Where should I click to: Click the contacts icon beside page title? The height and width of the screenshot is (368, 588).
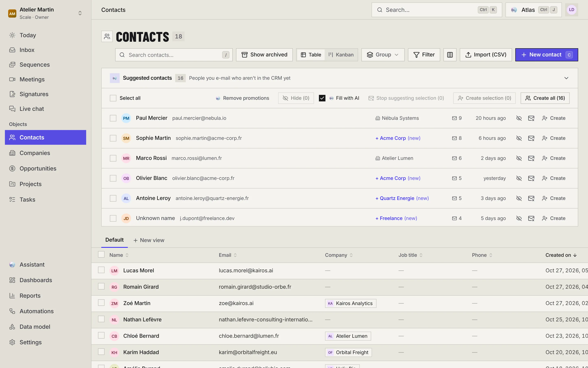coord(107,37)
